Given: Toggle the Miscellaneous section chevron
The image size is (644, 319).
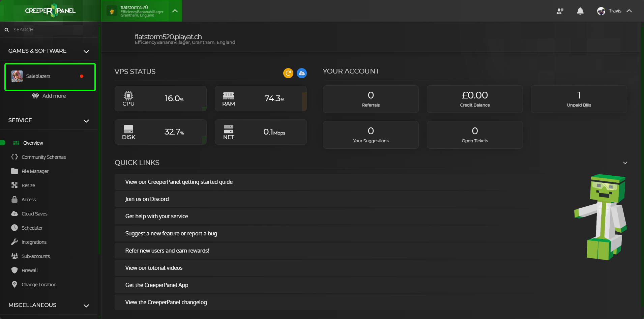Looking at the screenshot, I should coord(86,306).
